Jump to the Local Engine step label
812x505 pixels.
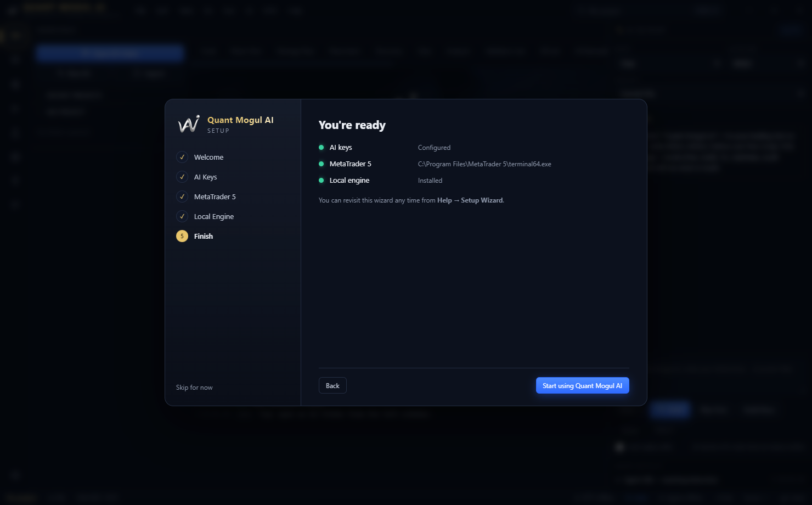(x=214, y=216)
